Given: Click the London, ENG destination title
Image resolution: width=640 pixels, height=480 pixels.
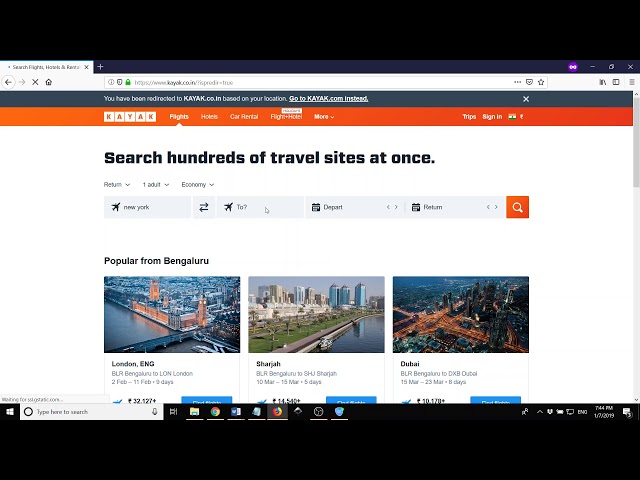Looking at the screenshot, I should tap(133, 364).
